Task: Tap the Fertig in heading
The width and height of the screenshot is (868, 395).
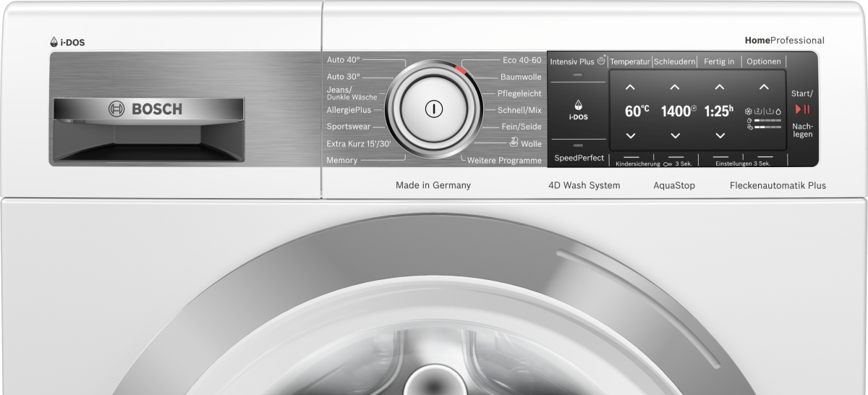Action: click(x=719, y=61)
